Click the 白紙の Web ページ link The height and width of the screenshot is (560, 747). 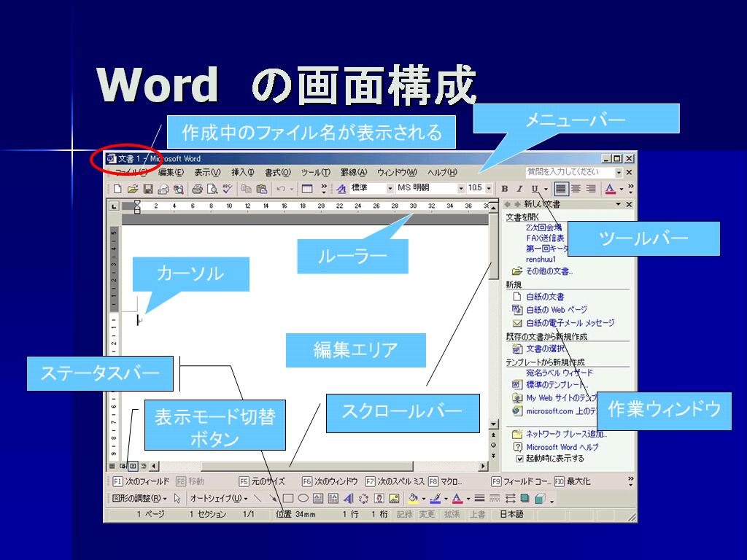(x=557, y=309)
